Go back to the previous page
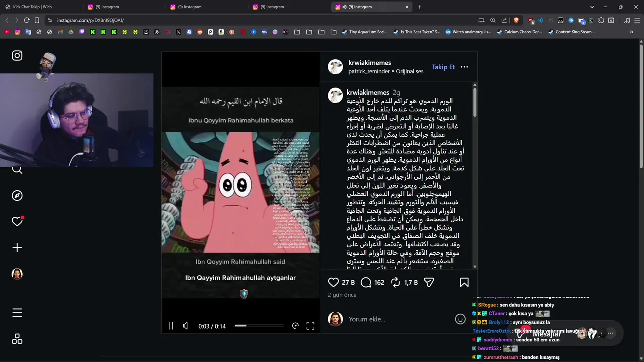Image resolution: width=644 pixels, height=362 pixels. pos(7,20)
